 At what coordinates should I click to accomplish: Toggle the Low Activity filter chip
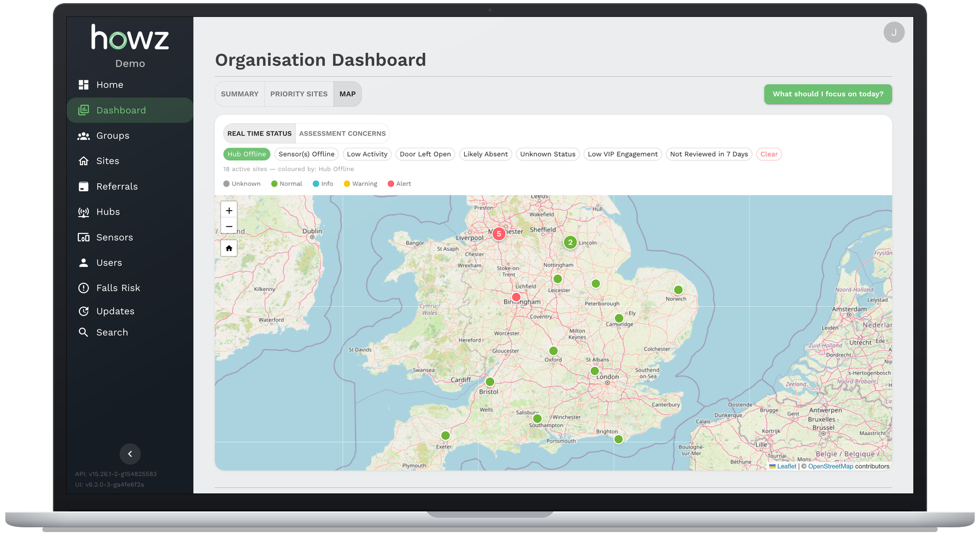(x=367, y=154)
